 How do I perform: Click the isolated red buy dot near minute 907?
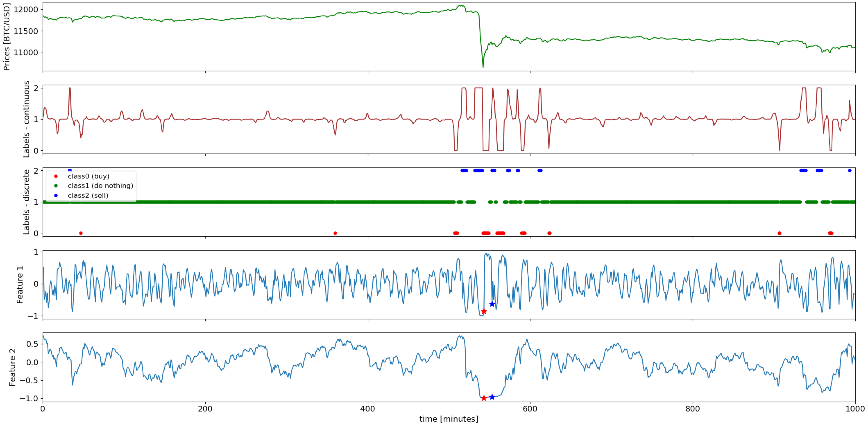tap(779, 233)
